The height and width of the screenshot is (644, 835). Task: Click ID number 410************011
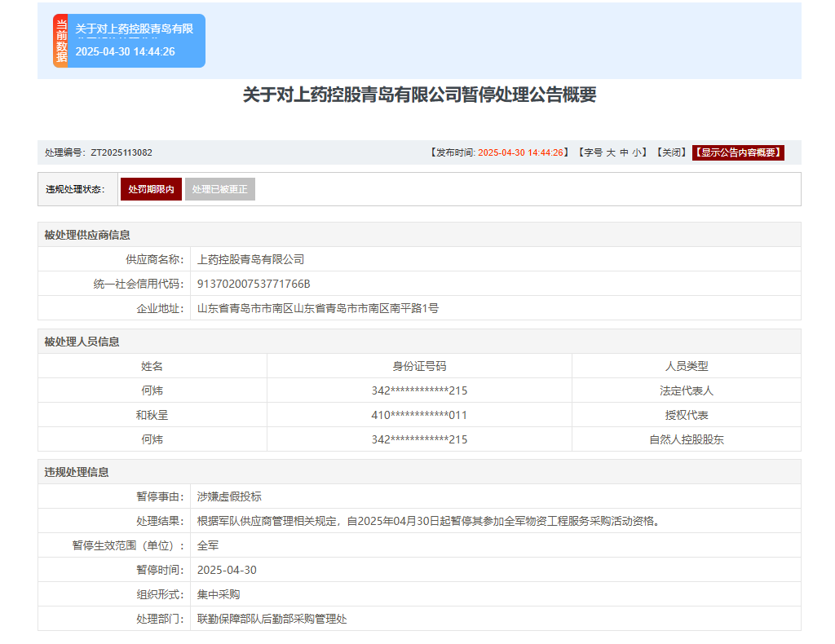click(420, 415)
